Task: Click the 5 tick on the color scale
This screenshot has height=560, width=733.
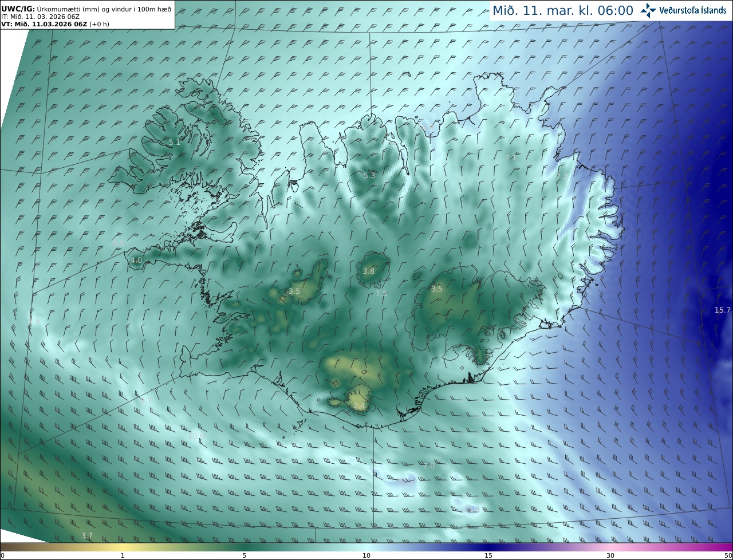Action: point(245,555)
